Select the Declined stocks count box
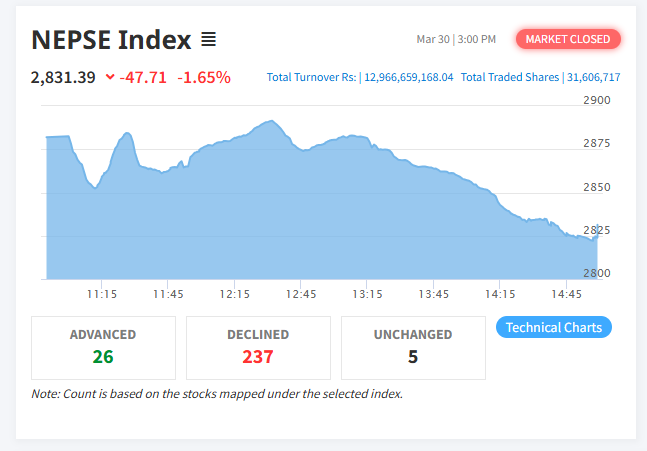 coord(258,347)
